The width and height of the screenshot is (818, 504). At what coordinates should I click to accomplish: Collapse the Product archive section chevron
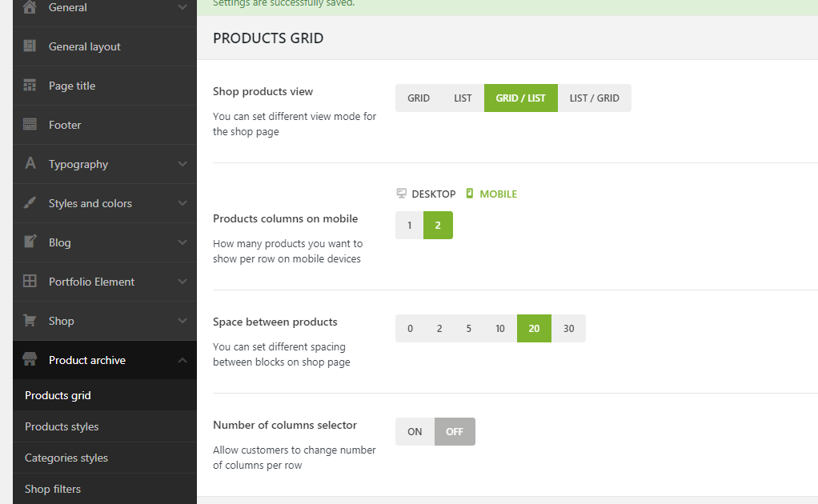(x=182, y=360)
